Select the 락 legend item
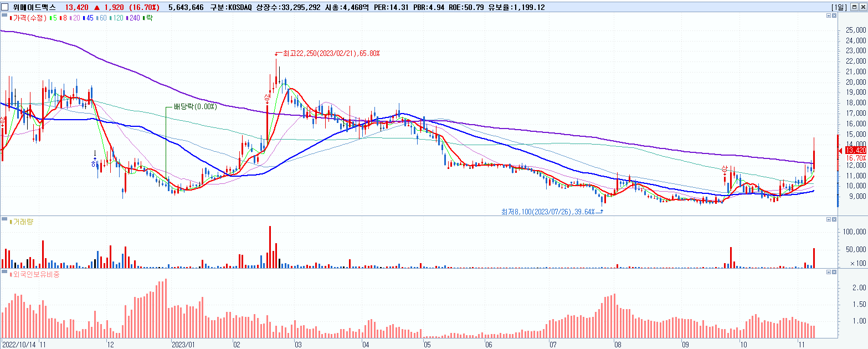The height and width of the screenshot is (349, 868). 148,18
